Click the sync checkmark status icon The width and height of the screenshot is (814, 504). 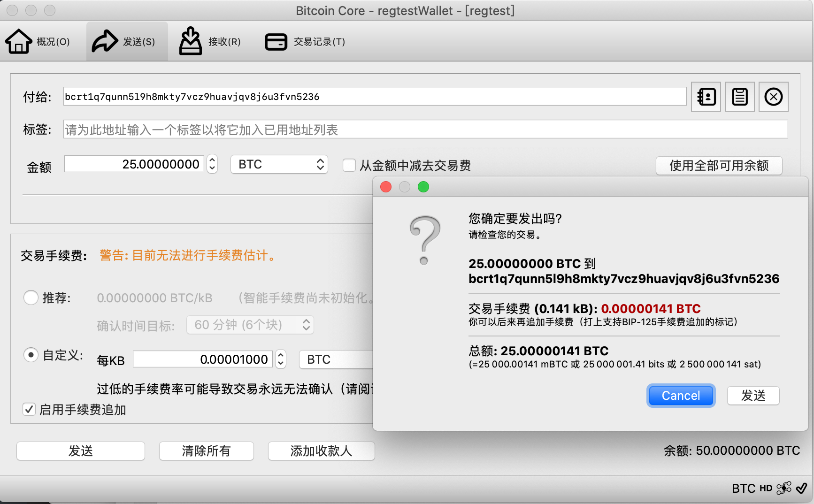pos(801,488)
